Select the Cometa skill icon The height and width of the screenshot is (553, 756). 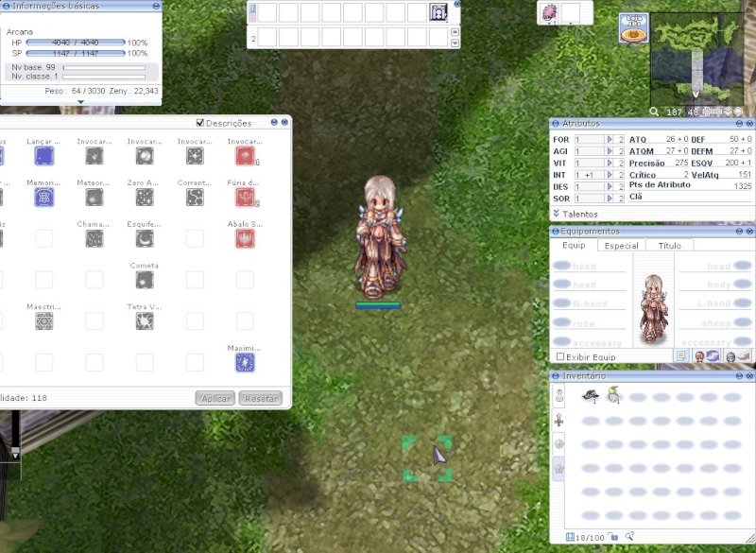point(145,280)
